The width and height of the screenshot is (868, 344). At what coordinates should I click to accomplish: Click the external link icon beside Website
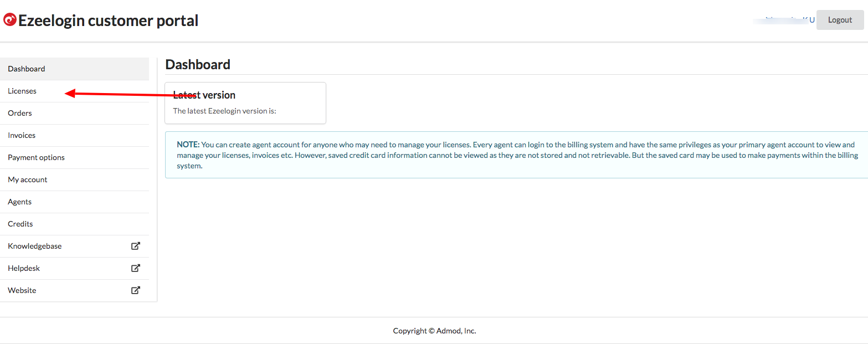click(x=136, y=290)
